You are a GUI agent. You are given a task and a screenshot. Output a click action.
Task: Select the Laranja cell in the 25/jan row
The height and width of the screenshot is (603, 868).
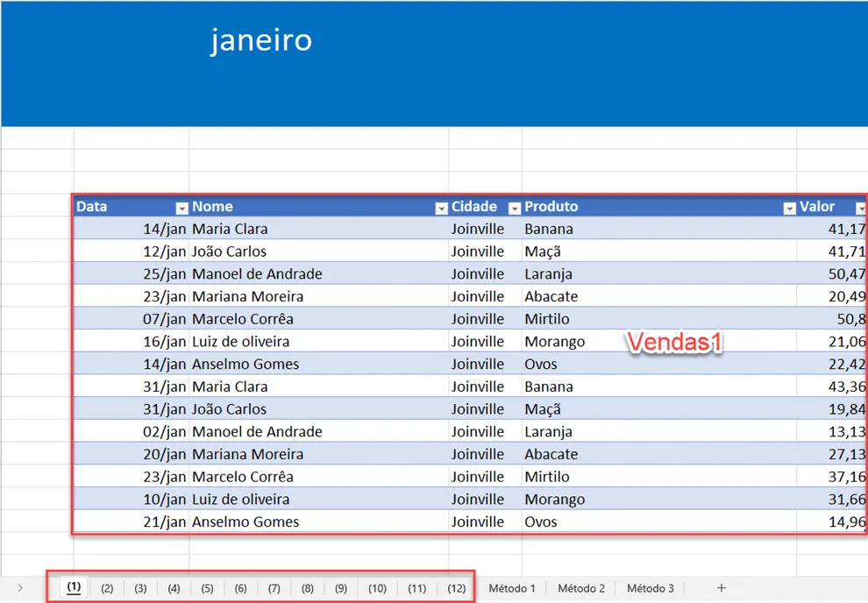pos(659,273)
